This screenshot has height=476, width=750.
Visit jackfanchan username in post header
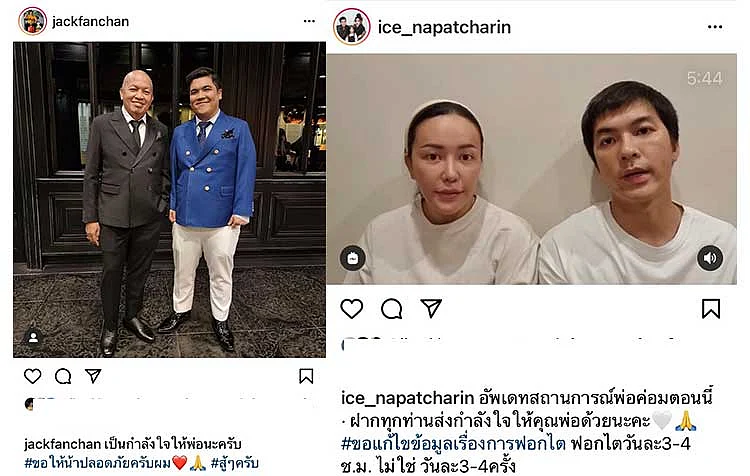click(x=90, y=22)
